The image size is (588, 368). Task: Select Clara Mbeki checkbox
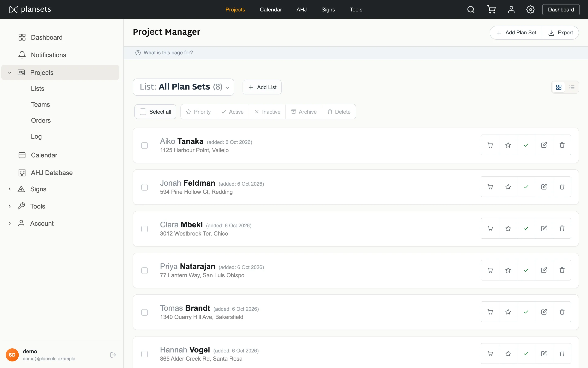coord(145,229)
